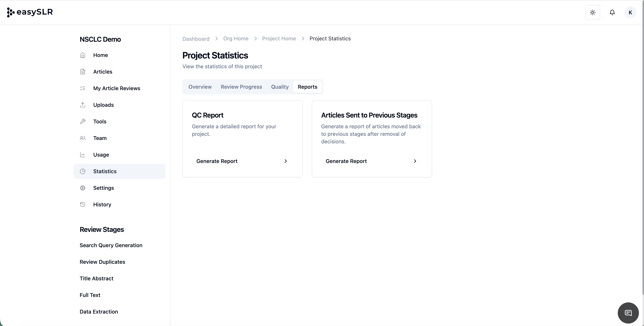Click the Tools wrench icon

coord(83,121)
